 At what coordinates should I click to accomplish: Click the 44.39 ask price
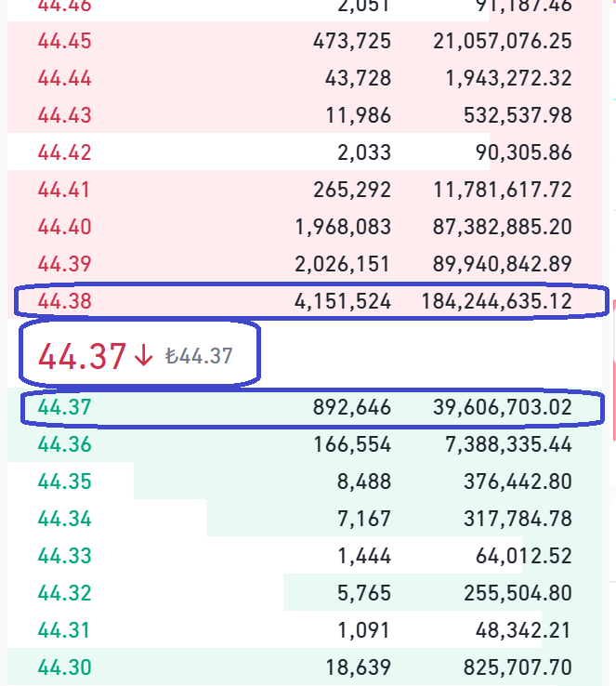pyautogui.click(x=64, y=264)
